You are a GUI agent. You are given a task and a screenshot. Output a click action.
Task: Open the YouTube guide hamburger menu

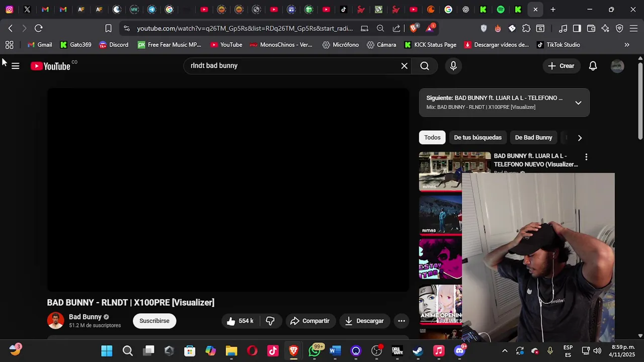15,66
